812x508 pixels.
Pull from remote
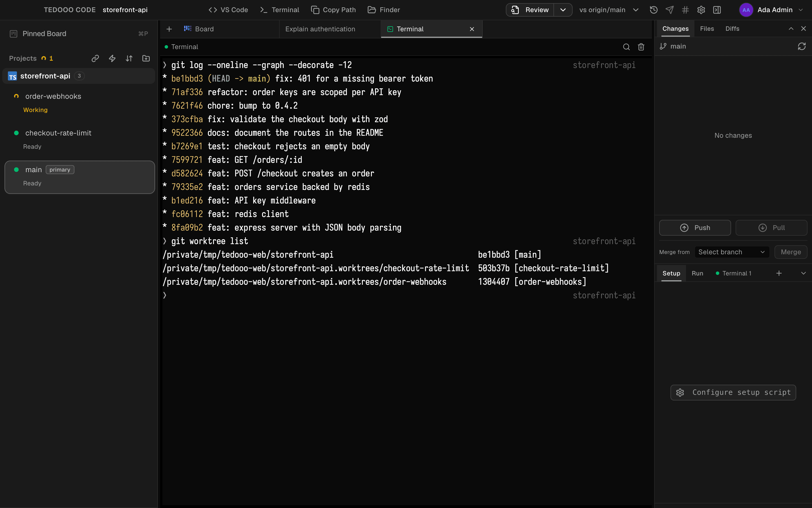(771, 228)
